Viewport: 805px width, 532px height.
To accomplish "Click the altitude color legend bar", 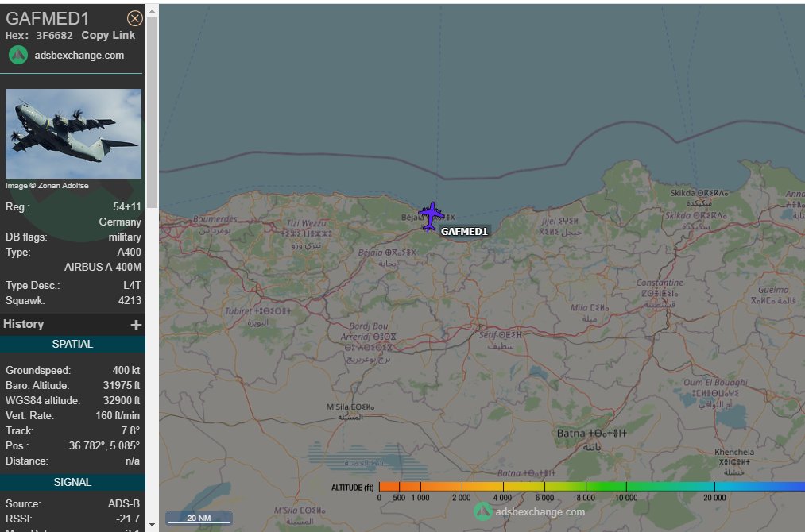I will 591,487.
